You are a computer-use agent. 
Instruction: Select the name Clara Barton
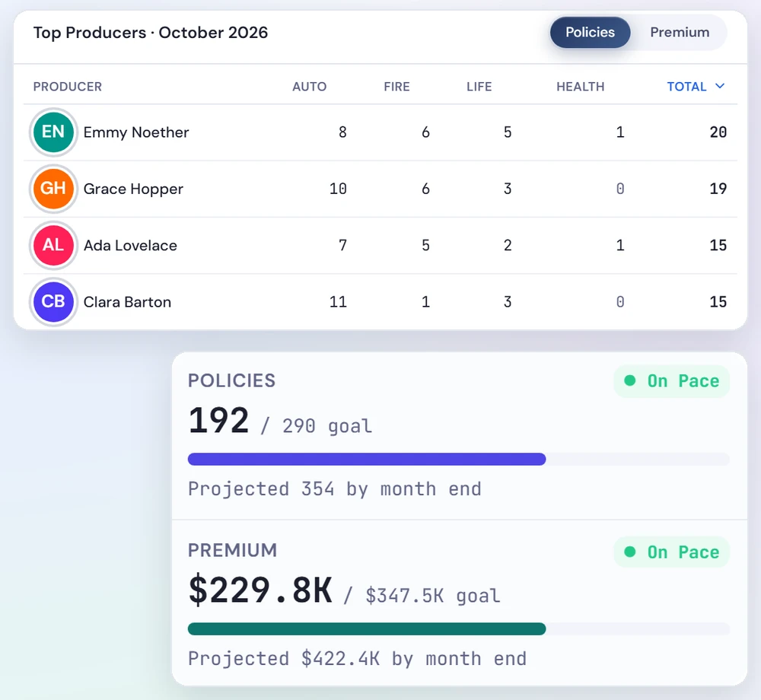click(x=127, y=302)
